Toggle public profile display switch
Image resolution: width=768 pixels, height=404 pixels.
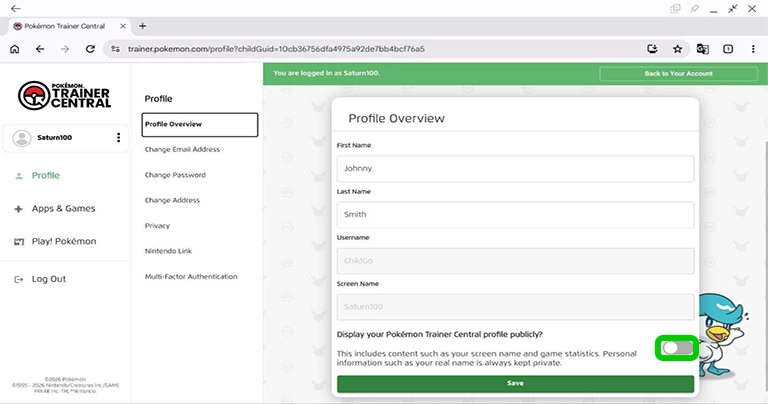[x=677, y=348]
